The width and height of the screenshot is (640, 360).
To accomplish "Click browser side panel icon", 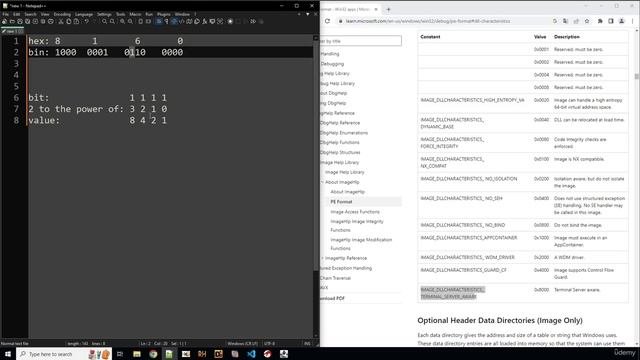I will click(x=611, y=21).
